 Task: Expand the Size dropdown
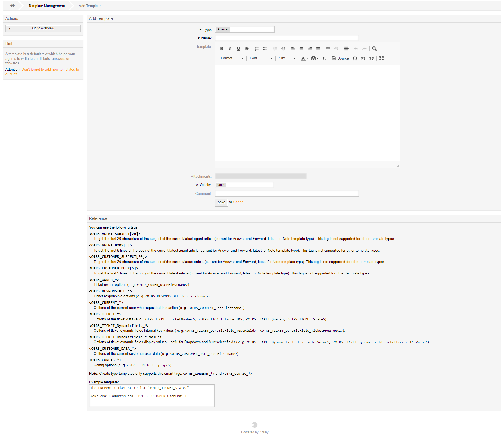(287, 58)
